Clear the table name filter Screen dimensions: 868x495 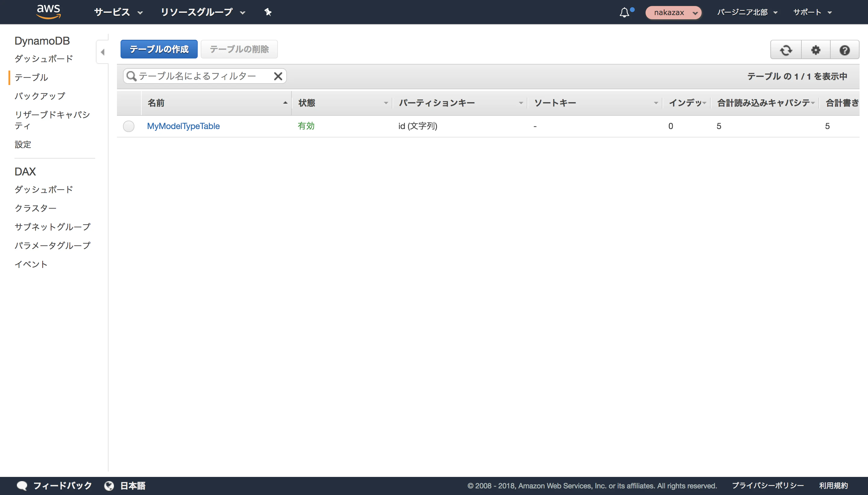click(x=278, y=76)
